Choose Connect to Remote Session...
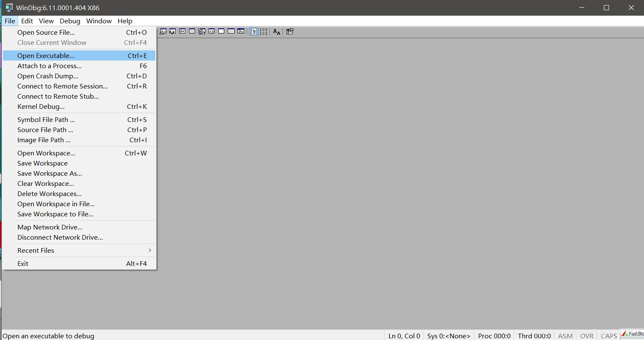The image size is (644, 340). click(x=79, y=86)
